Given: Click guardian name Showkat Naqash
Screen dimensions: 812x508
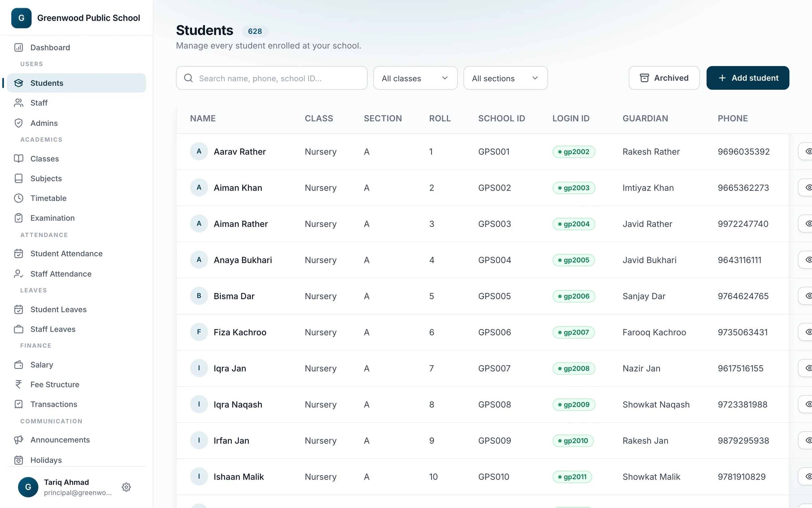Looking at the screenshot, I should point(656,404).
